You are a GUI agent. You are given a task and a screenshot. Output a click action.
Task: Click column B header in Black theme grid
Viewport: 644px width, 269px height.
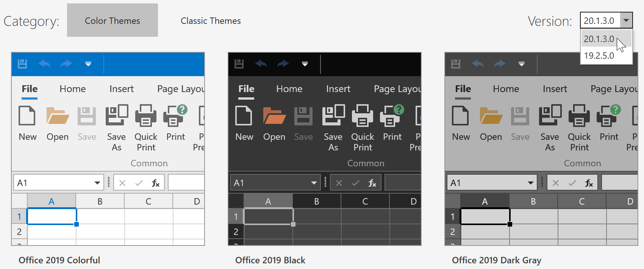[x=317, y=202]
